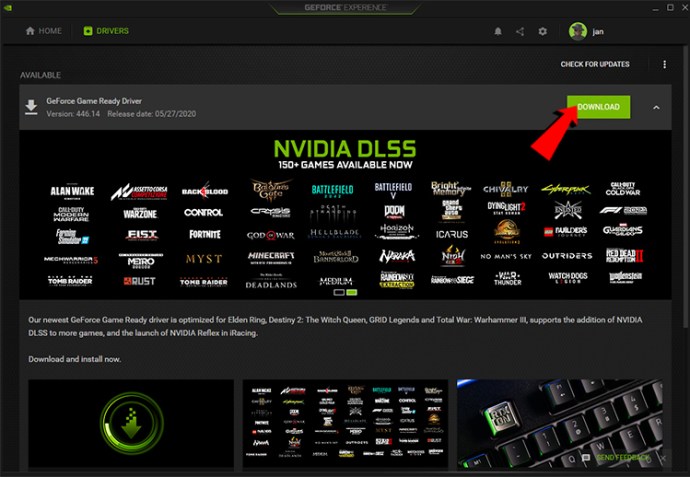Viewport: 690px width, 477px height.
Task: Open the game logos grid thumbnail
Action: tap(345, 423)
